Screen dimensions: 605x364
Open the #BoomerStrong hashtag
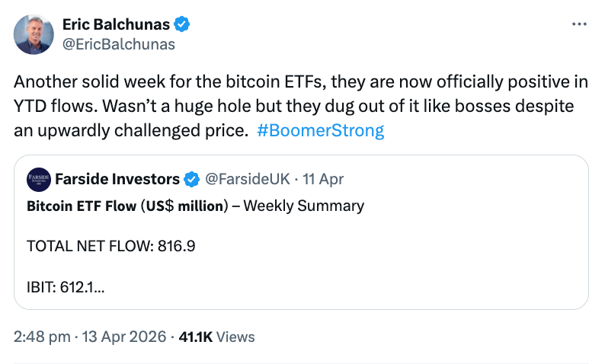pyautogui.click(x=321, y=130)
